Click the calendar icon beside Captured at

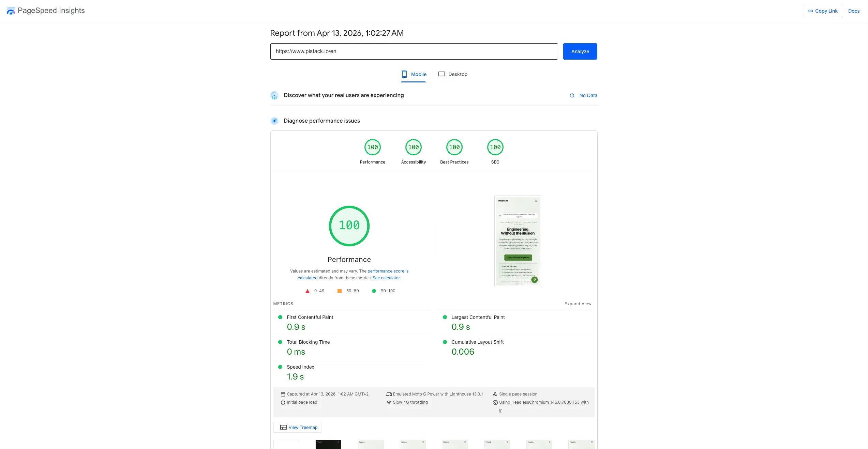click(x=283, y=394)
